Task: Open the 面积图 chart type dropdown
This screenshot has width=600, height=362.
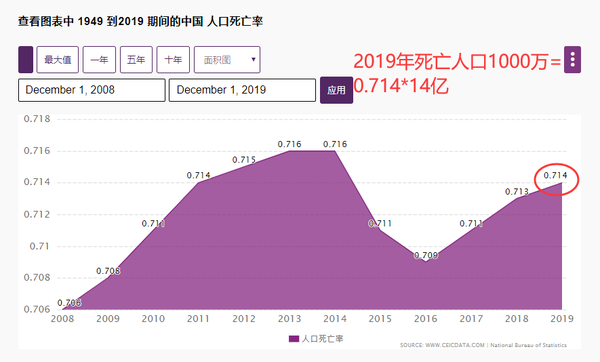Action: click(227, 60)
